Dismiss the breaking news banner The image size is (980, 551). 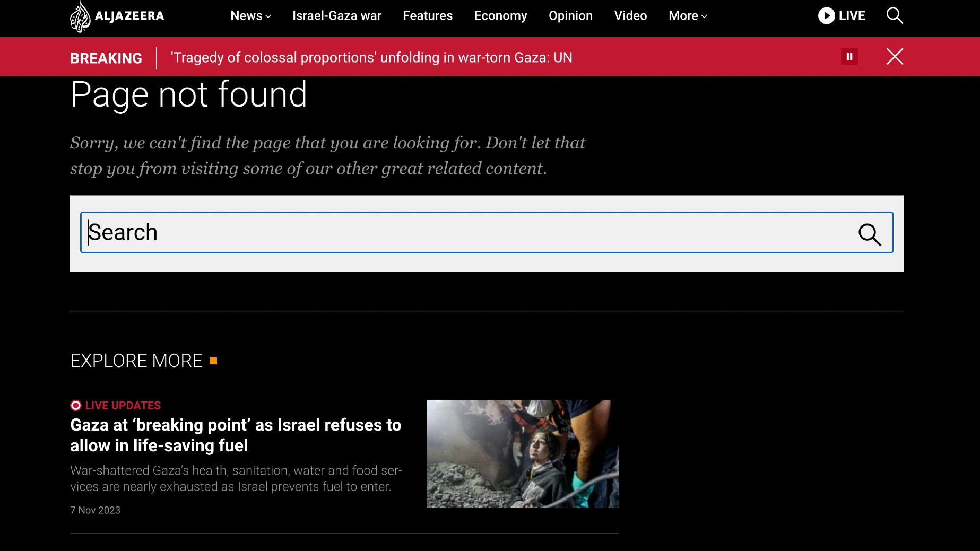[x=895, y=57]
